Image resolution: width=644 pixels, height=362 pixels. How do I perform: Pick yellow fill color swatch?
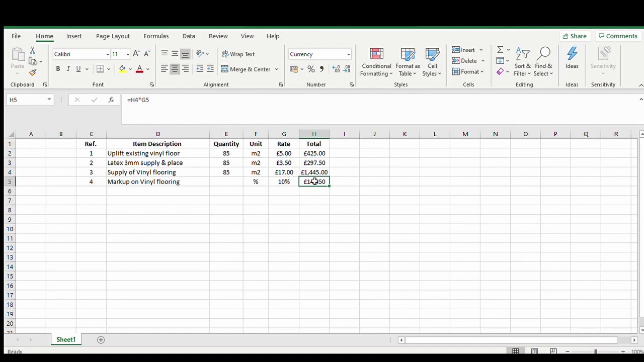tap(122, 69)
